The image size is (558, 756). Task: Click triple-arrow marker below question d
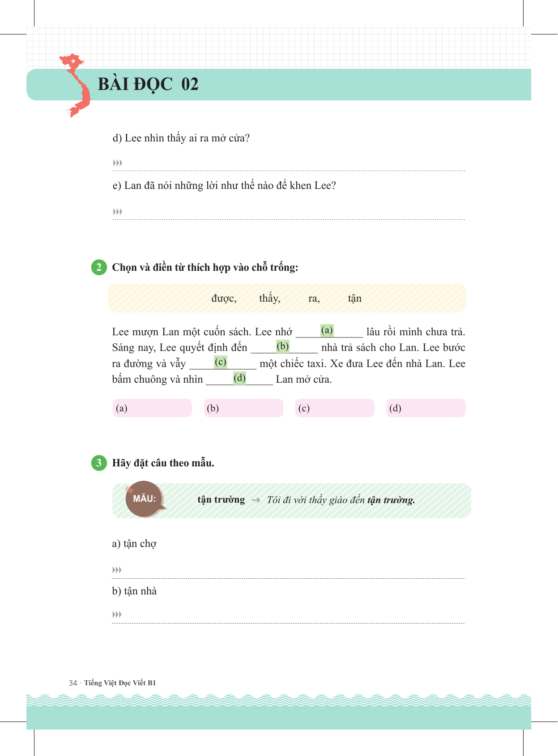coord(118,163)
